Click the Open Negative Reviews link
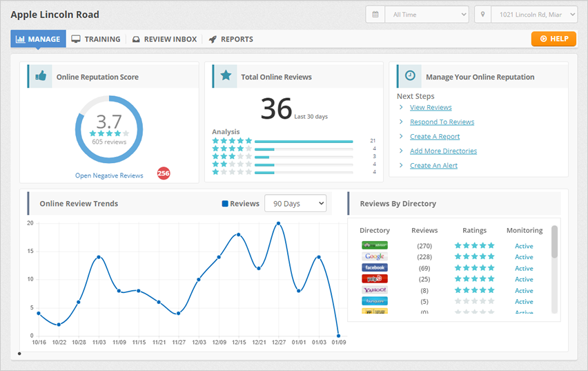Viewport: 588px width, 371px height. pos(109,175)
